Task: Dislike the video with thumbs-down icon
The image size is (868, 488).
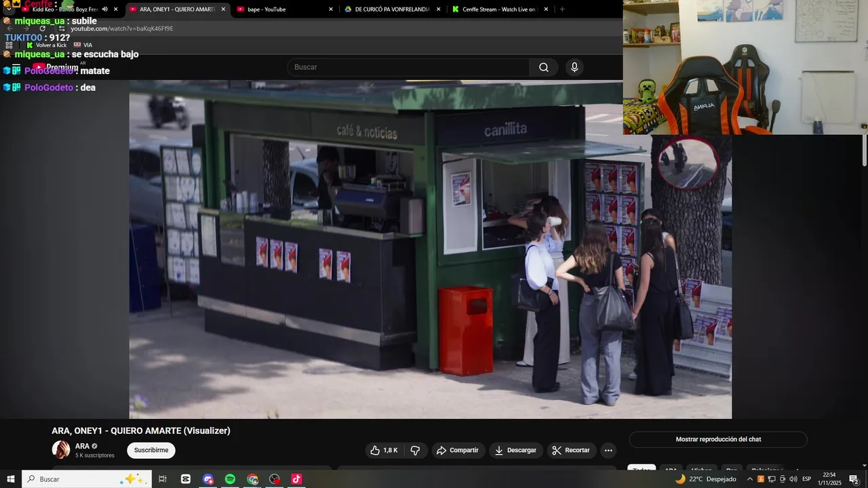Action: (x=415, y=450)
